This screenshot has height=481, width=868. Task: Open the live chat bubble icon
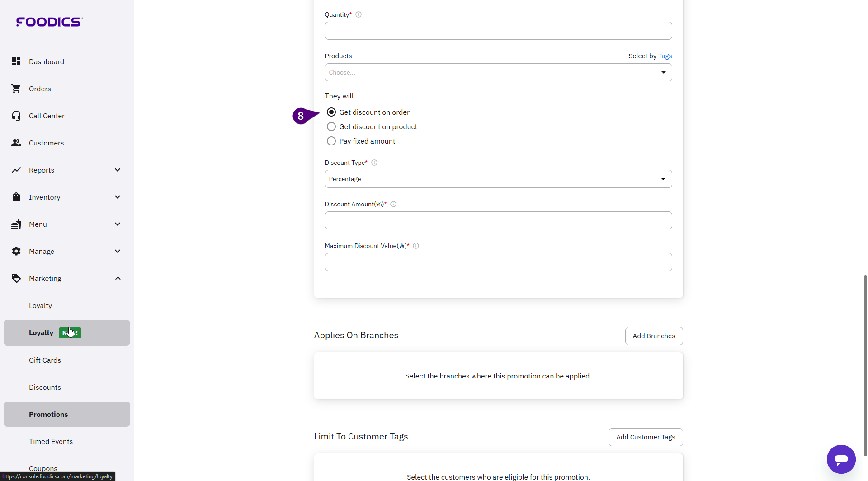coord(841,459)
